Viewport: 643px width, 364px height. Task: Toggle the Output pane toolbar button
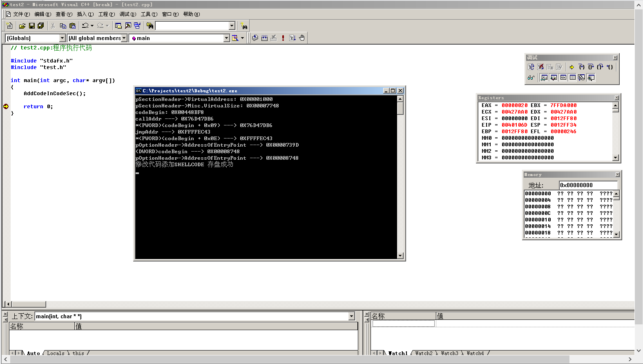128,26
